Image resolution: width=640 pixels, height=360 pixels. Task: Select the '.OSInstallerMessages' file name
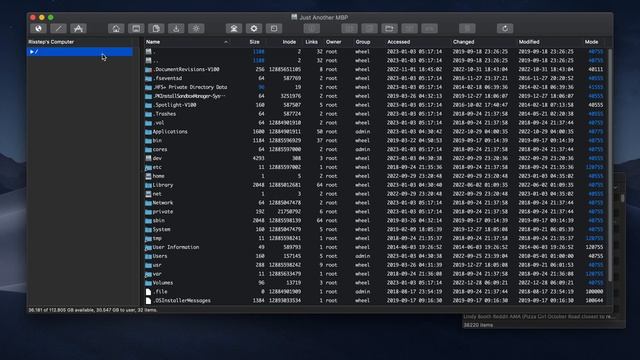(182, 301)
